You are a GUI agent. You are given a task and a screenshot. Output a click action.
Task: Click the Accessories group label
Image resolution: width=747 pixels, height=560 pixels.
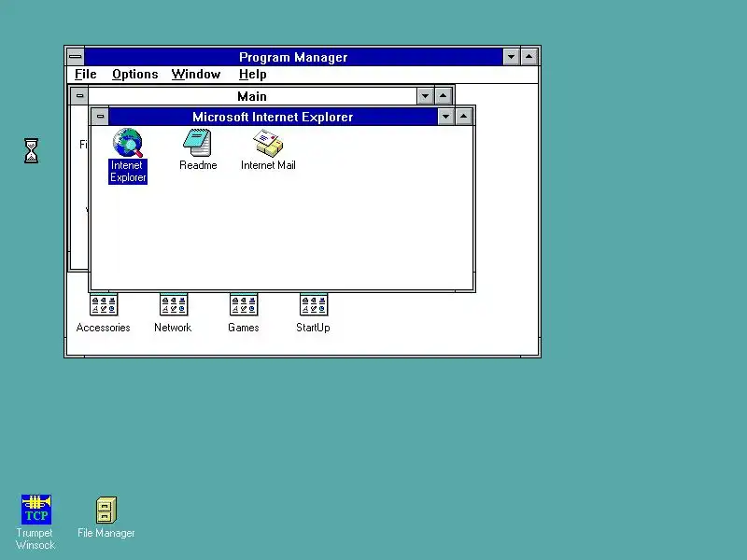click(104, 328)
